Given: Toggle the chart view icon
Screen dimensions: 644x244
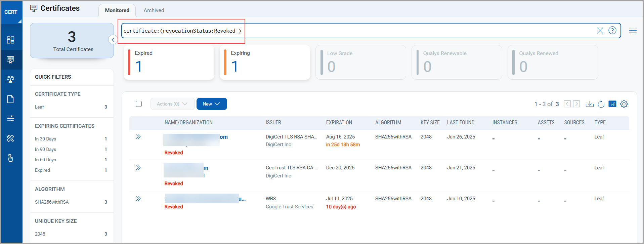Looking at the screenshot, I should click(x=612, y=104).
